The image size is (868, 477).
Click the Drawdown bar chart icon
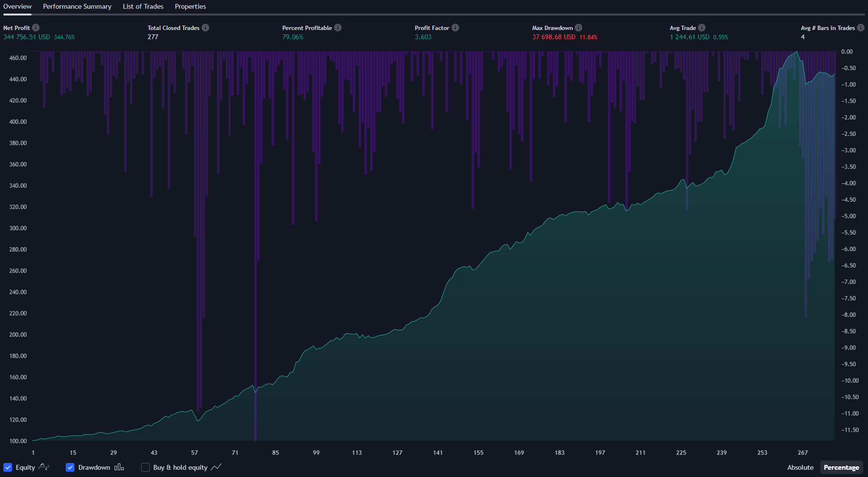(119, 467)
